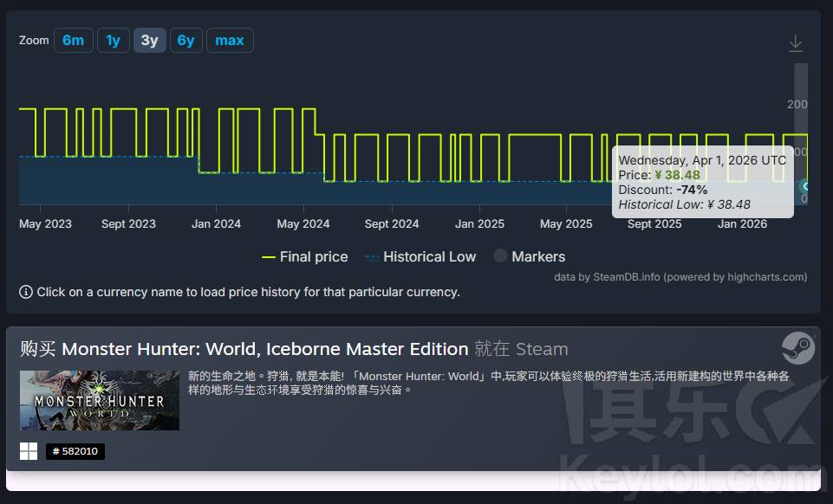This screenshot has width=833, height=504.
Task: Click the marker icon at chart's right edge
Action: click(x=805, y=186)
